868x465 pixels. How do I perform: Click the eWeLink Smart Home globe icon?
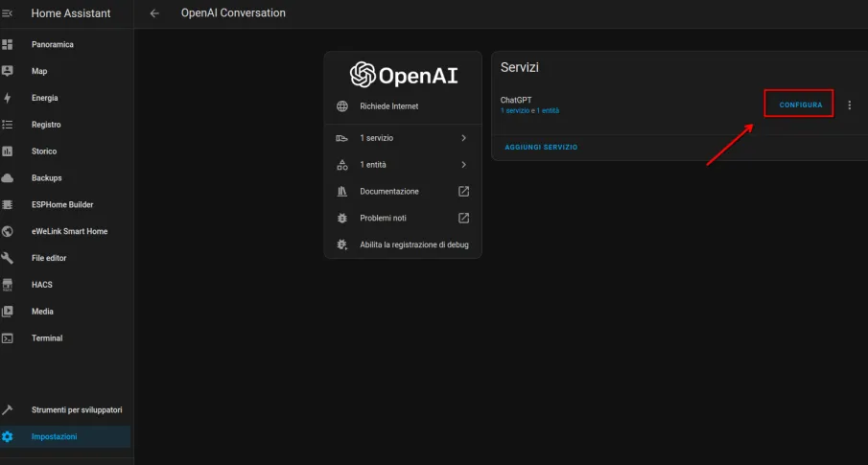tap(8, 231)
